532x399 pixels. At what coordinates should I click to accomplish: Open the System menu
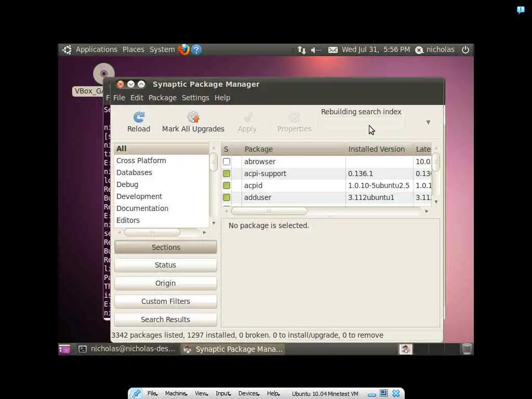point(162,49)
